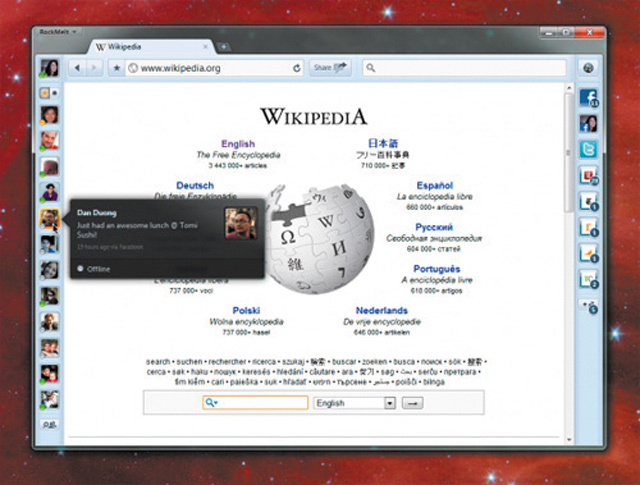640x485 pixels.
Task: Open the search magnifier dropdown arrow
Action: pos(216,403)
